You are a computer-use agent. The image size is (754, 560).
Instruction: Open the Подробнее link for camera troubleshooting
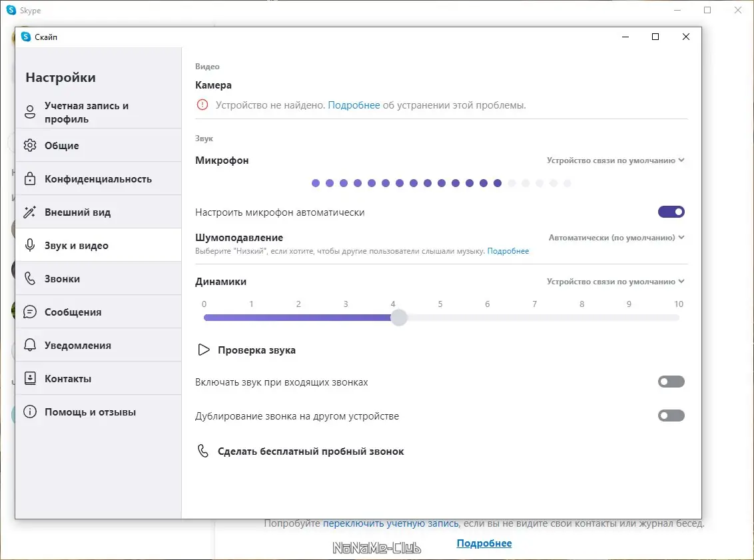354,105
